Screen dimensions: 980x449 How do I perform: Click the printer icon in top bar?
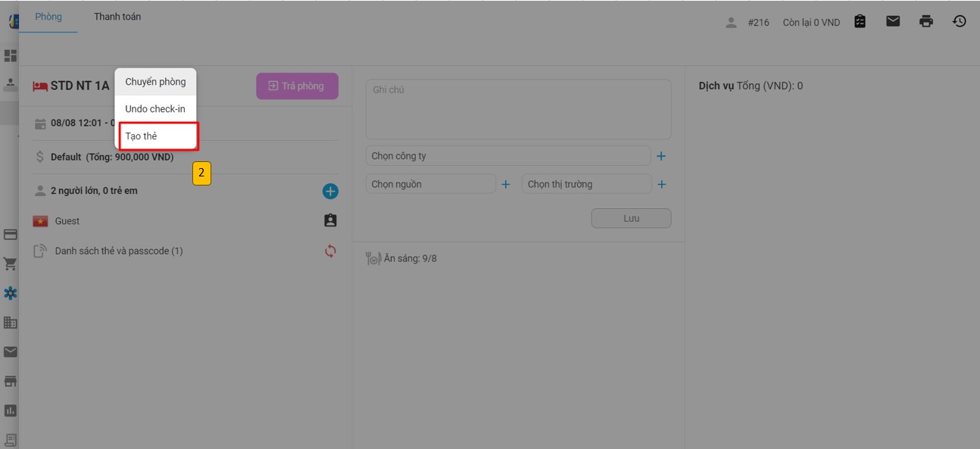click(925, 21)
